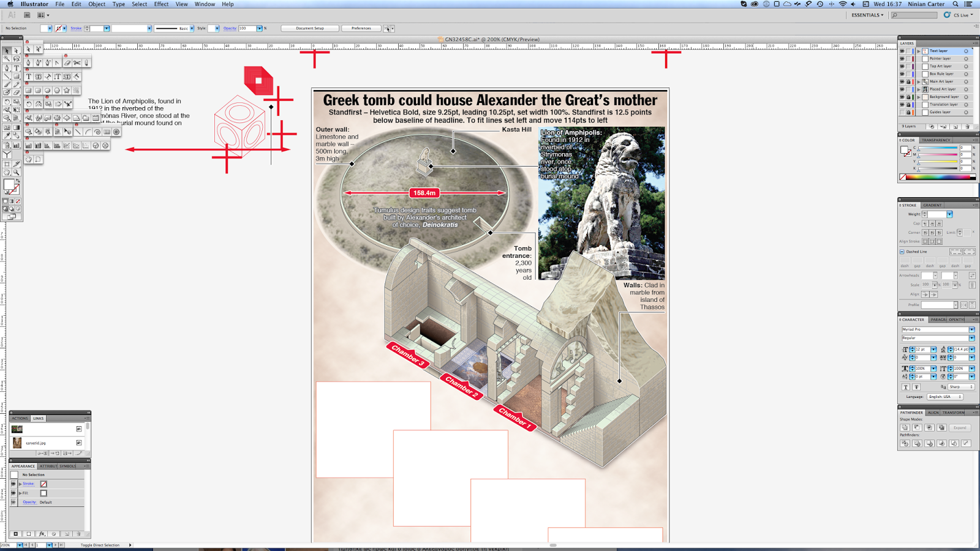980x551 pixels.
Task: Create a new layer in the Layers panel
Action: click(x=956, y=127)
